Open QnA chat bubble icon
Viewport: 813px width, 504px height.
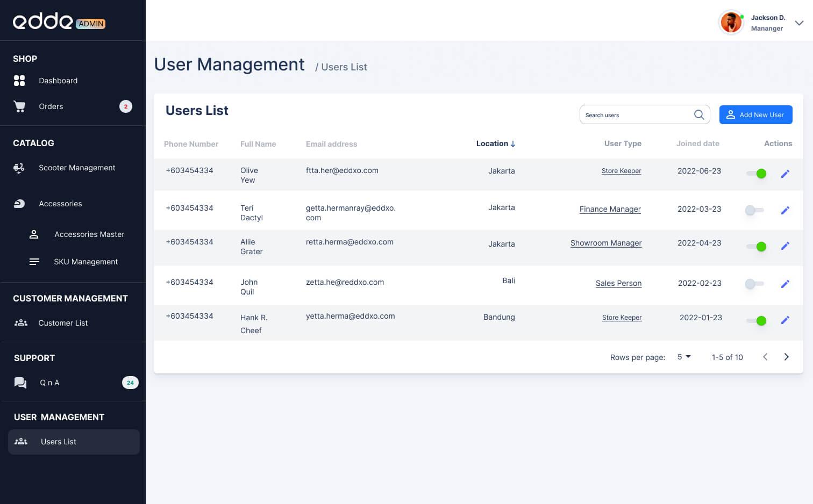coord(20,383)
